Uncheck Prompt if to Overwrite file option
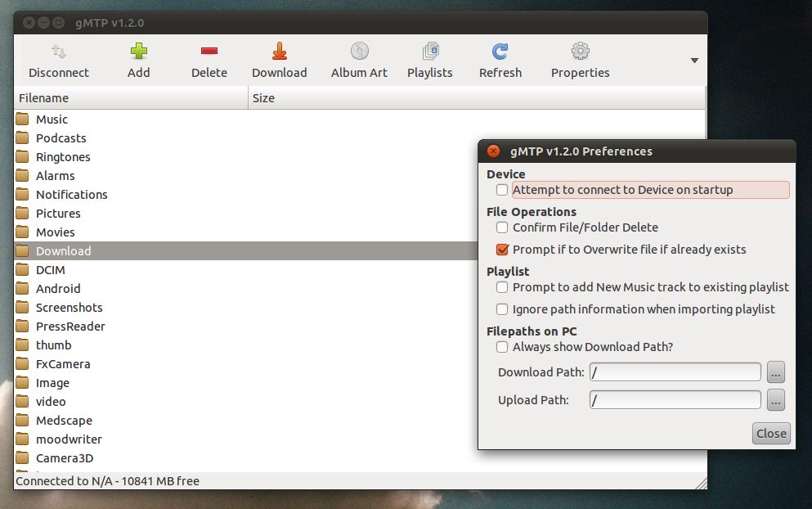This screenshot has width=812, height=509. point(502,250)
